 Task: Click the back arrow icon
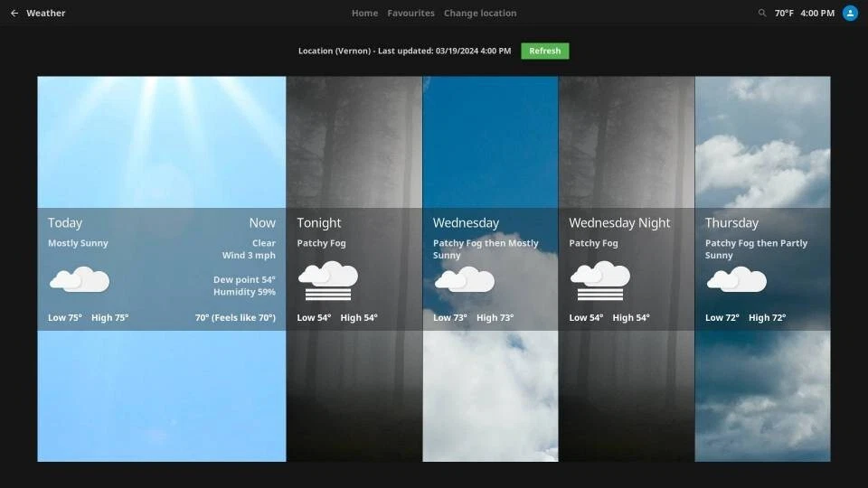pos(14,14)
